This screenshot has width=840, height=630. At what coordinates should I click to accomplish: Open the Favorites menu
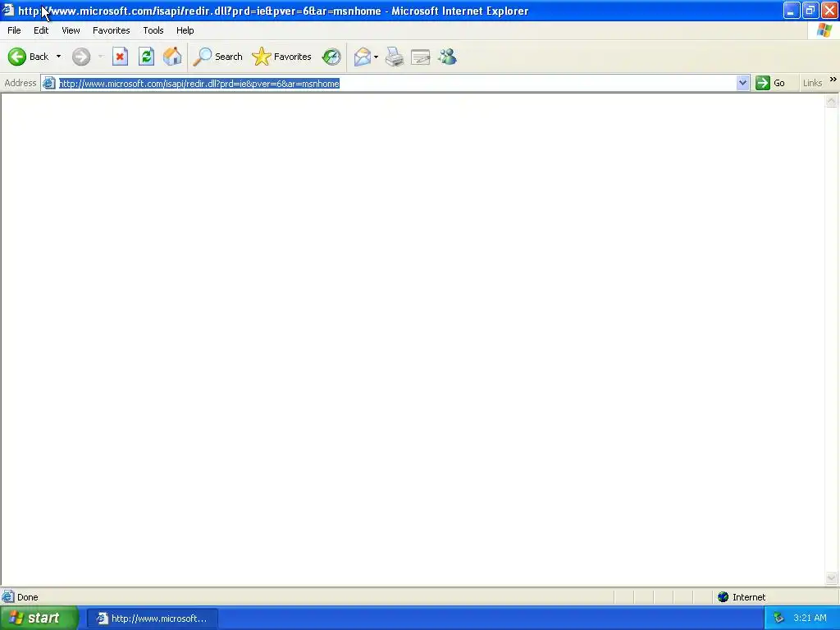click(x=112, y=30)
